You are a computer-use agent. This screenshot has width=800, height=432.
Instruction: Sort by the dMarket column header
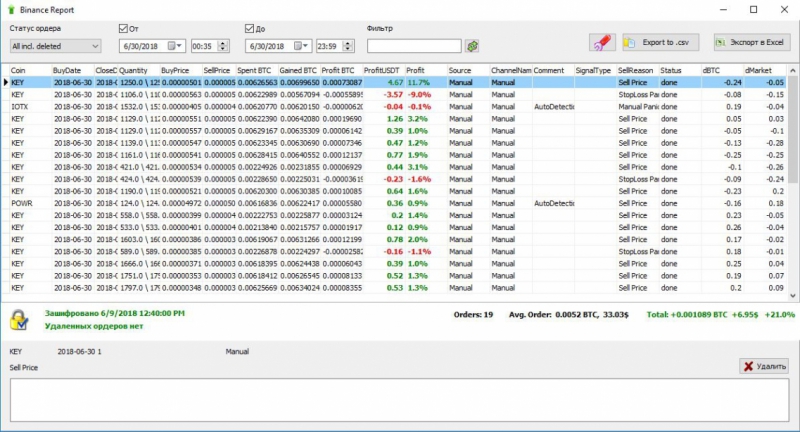[764, 70]
